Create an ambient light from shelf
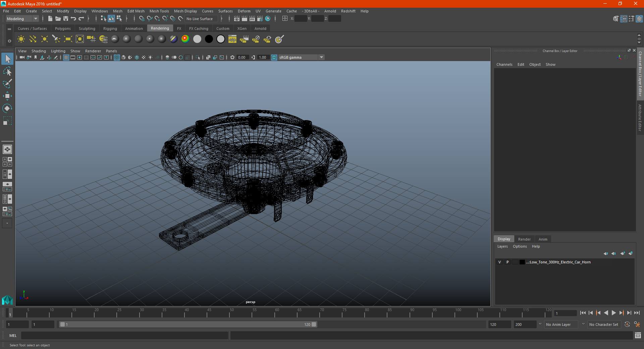This screenshot has height=349, width=644. point(21,39)
